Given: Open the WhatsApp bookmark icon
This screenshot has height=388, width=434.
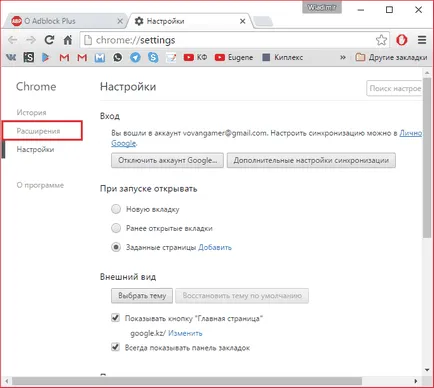Looking at the screenshot, I should point(117,57).
